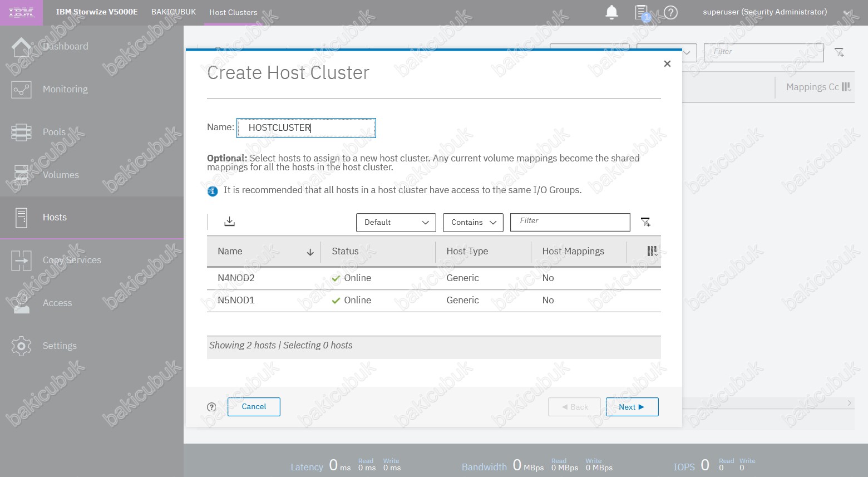Click background page add filter funnel icon

[839, 52]
